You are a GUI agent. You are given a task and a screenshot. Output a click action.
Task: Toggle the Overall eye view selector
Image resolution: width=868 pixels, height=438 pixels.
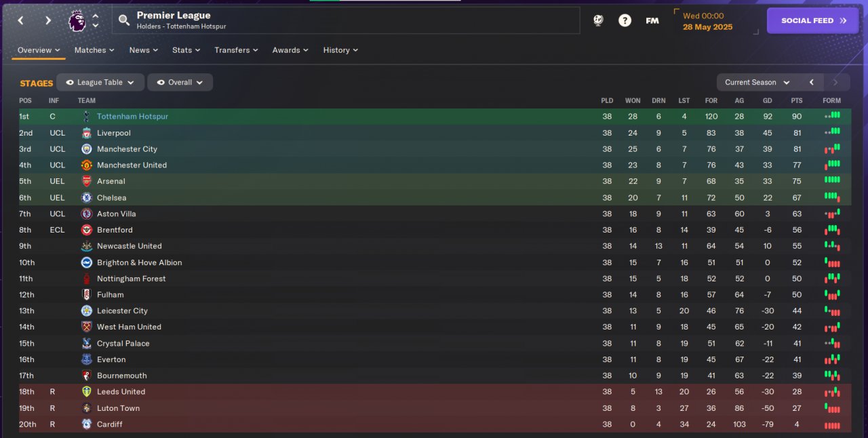coord(180,82)
